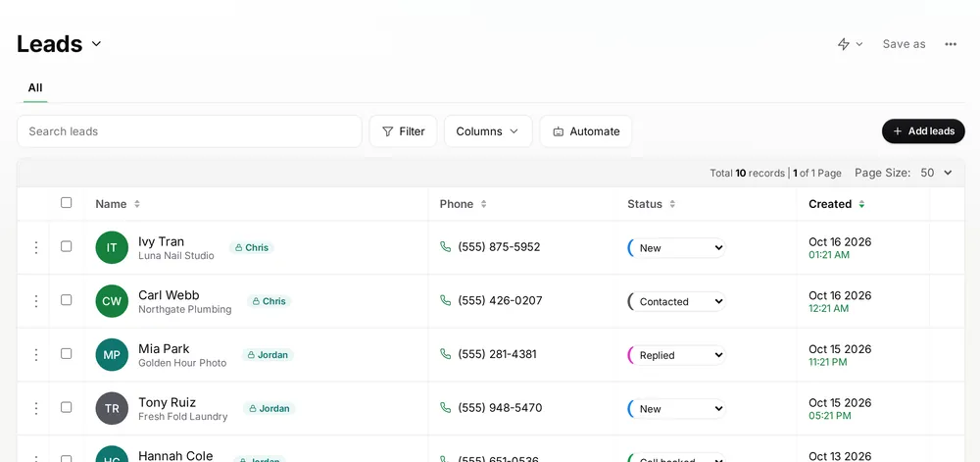Open the lightning bolt quick actions menu
This screenshot has width=980, height=462.
[x=850, y=44]
